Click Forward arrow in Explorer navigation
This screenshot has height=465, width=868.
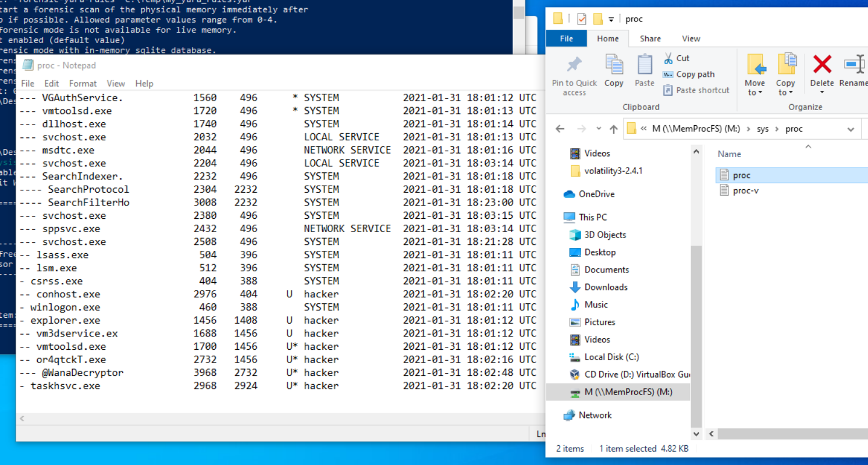[581, 129]
